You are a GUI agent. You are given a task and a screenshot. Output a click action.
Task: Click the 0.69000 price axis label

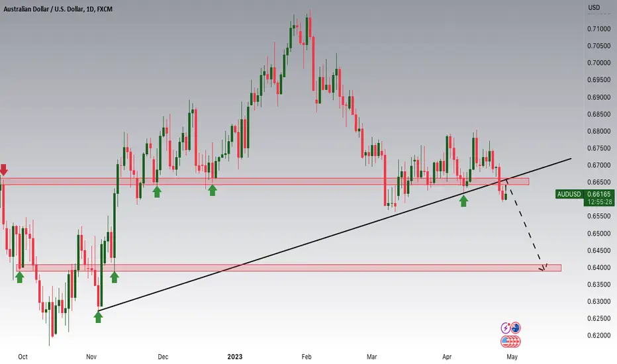coord(599,97)
